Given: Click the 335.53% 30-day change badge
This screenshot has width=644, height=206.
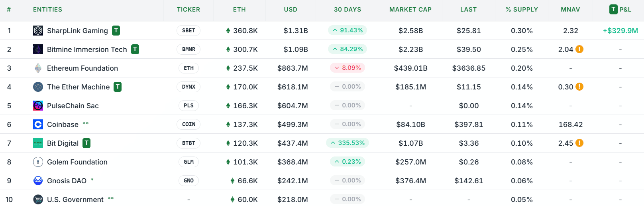Looking at the screenshot, I should [x=348, y=143].
